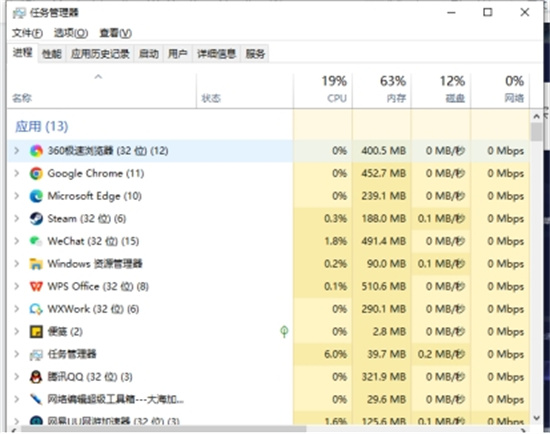Select the WXWork icon

pos(36,309)
